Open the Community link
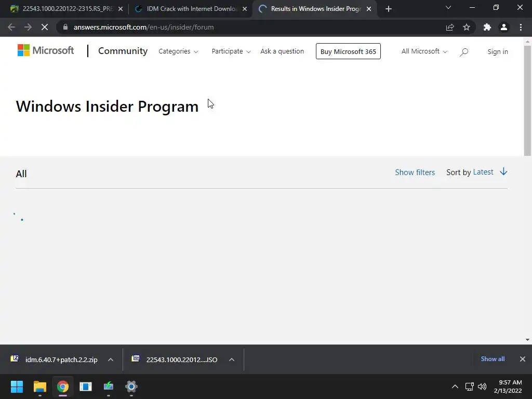Viewport: 532px width, 399px height. (x=123, y=51)
